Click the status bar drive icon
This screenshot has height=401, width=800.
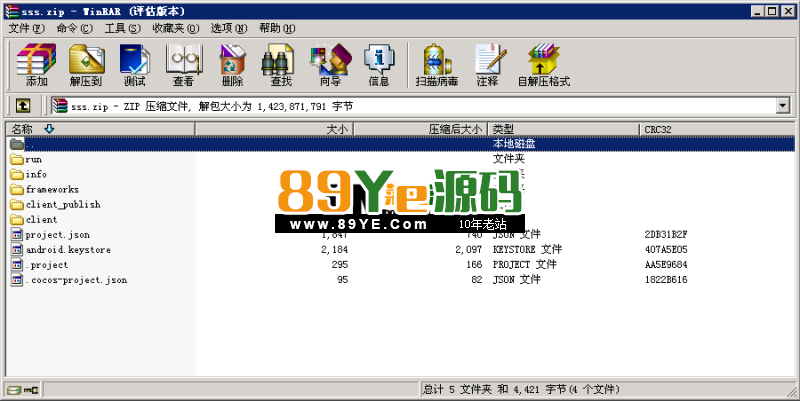(x=14, y=390)
